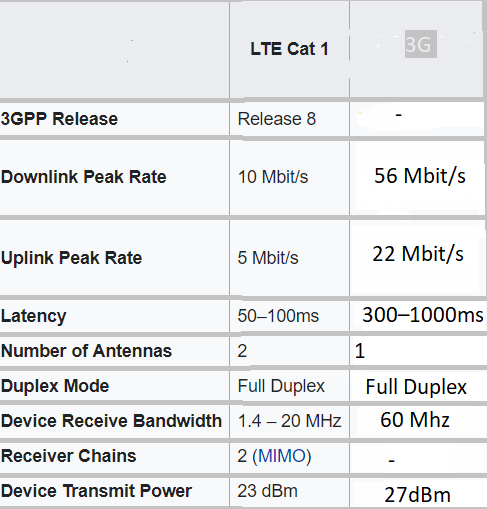Image resolution: width=487 pixels, height=509 pixels.
Task: Click the MIMO link
Action: (x=282, y=456)
